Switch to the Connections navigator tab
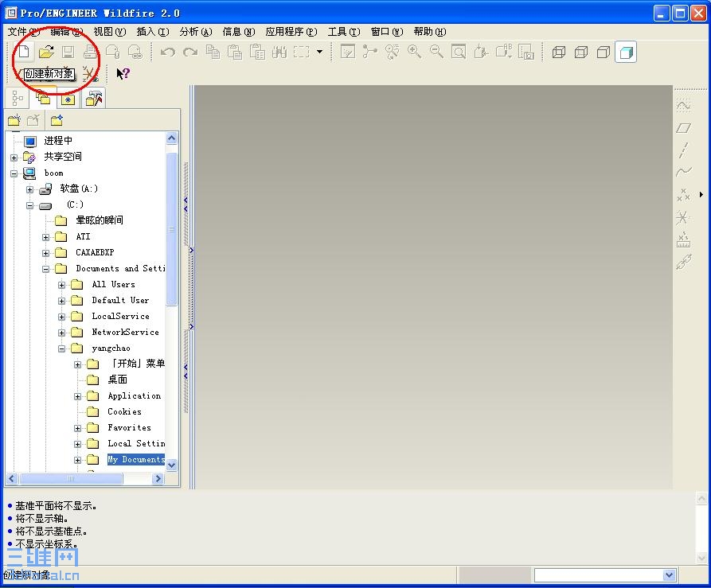Viewport: 711px width, 588px height. 94,98
